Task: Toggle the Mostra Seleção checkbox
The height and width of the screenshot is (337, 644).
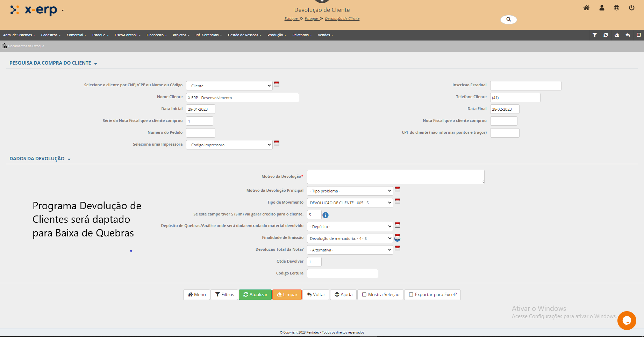Action: click(364, 294)
